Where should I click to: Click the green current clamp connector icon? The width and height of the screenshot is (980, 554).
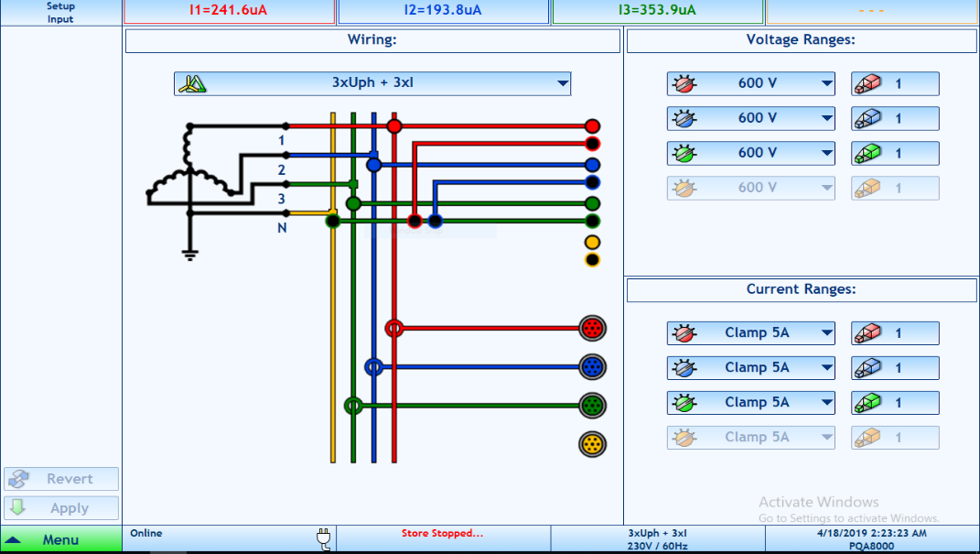[592, 406]
